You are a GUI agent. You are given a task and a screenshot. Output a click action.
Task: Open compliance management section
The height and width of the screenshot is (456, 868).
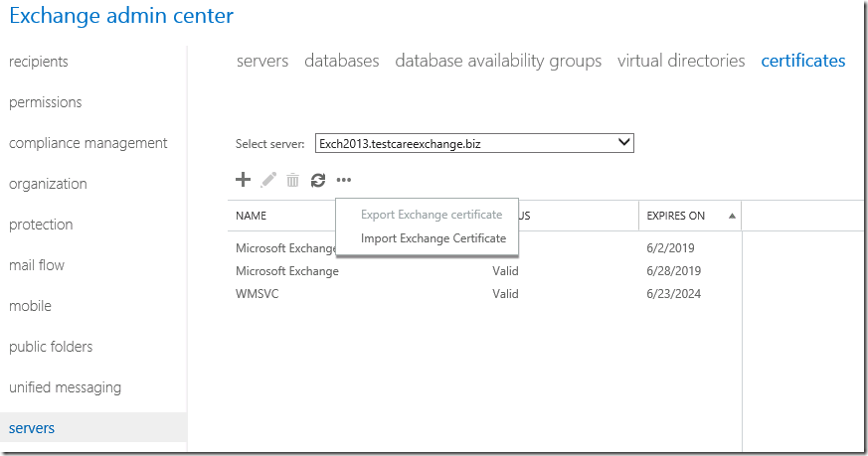88,143
